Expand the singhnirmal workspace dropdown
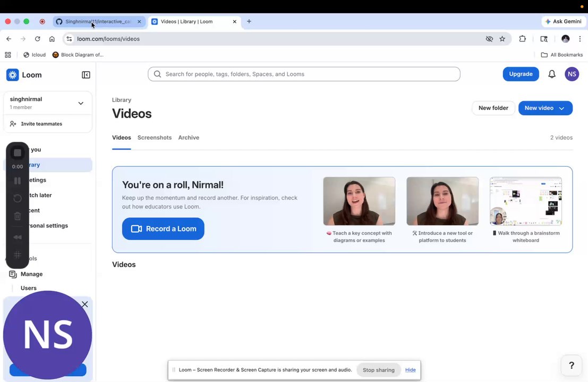 81,103
